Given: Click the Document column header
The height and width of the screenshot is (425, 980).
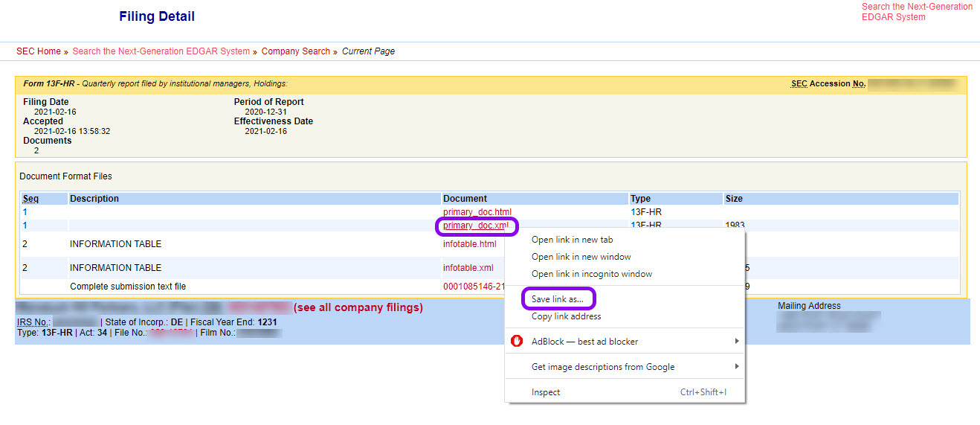Looking at the screenshot, I should coord(465,199).
